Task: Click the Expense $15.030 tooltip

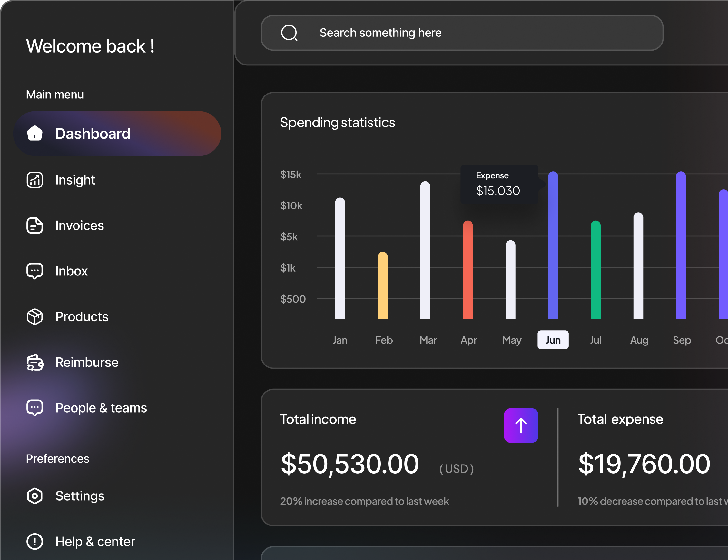Action: pos(499,184)
